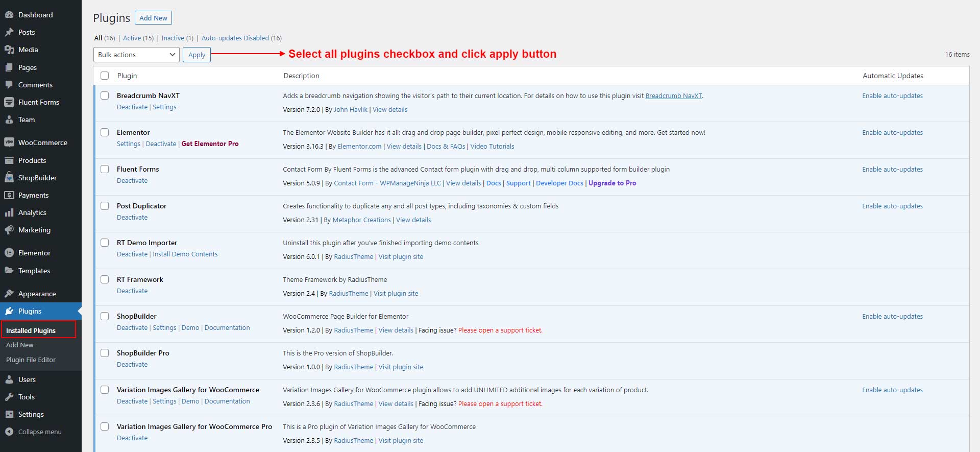Deactivate the ShopBuilder Pro plugin
Viewport: 980px width, 452px height.
click(x=132, y=365)
